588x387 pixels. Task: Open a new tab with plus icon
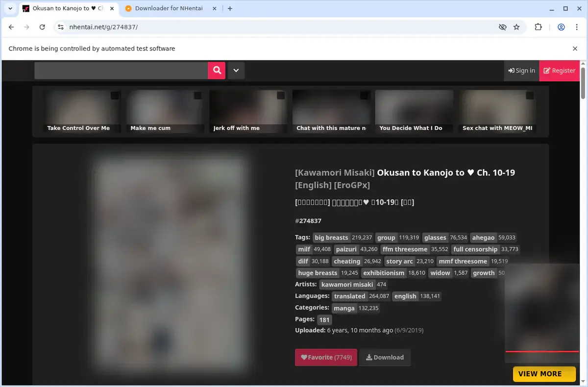(230, 8)
